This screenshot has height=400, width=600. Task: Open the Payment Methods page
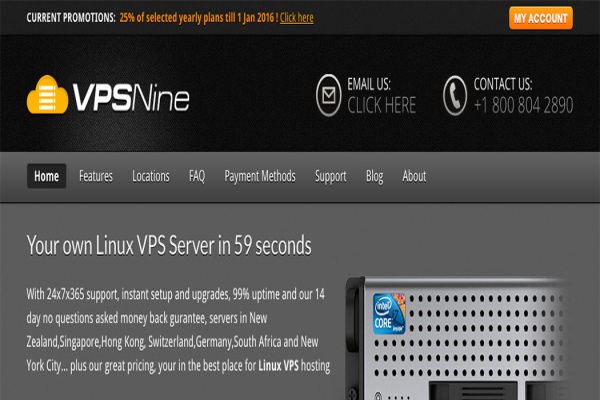pyautogui.click(x=260, y=176)
